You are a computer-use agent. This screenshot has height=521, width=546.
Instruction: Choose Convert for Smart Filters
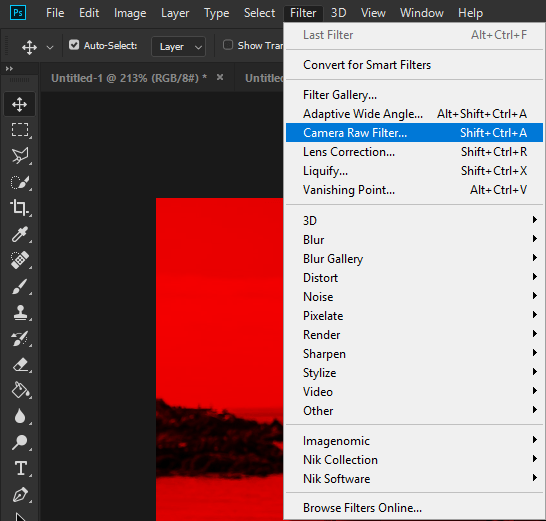414,65
